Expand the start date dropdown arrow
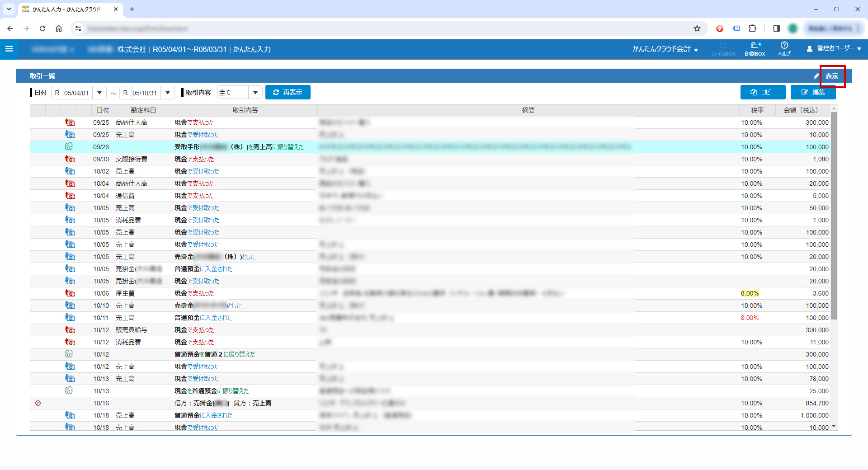Viewport: 868px width, 470px height. [99, 93]
